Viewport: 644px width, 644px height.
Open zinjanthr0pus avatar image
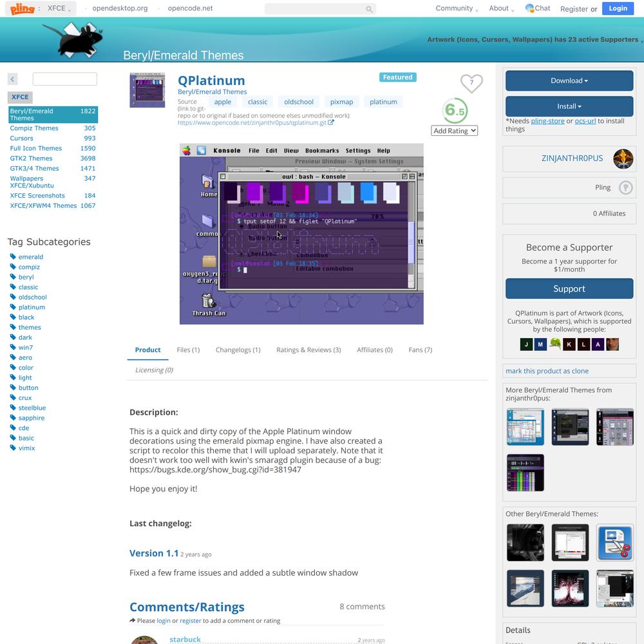click(623, 159)
